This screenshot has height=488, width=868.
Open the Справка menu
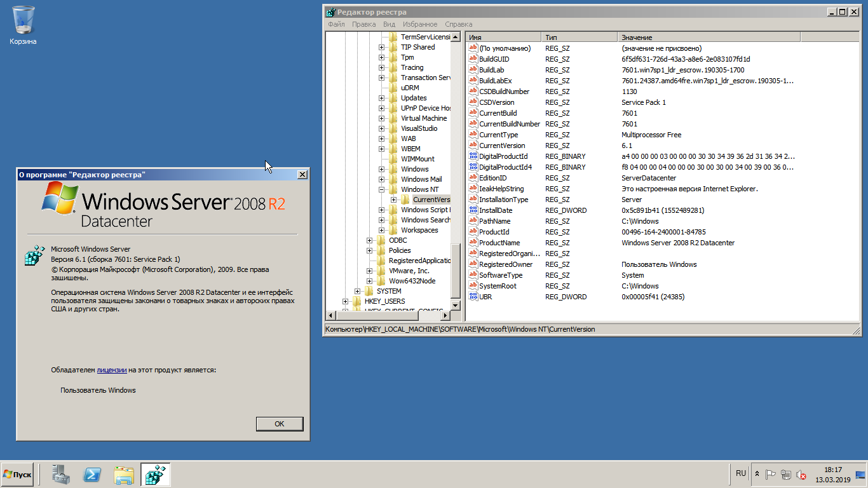pyautogui.click(x=459, y=24)
